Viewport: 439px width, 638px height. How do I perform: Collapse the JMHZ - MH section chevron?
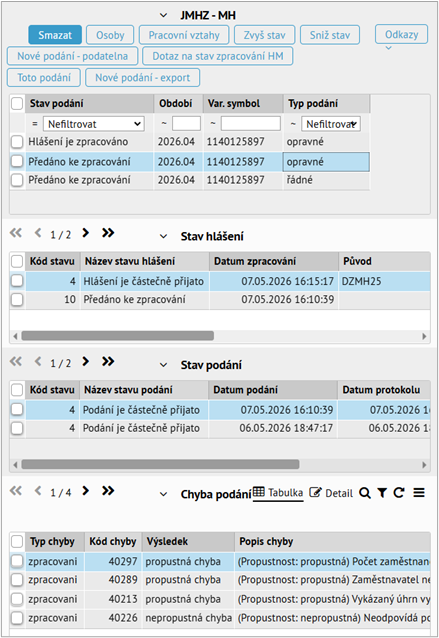click(x=164, y=15)
